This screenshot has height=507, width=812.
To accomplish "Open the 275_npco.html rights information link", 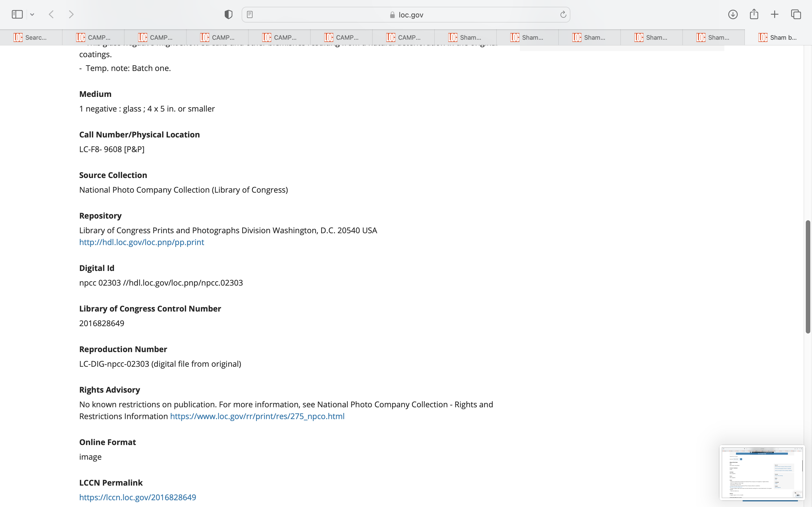I will click(257, 416).
